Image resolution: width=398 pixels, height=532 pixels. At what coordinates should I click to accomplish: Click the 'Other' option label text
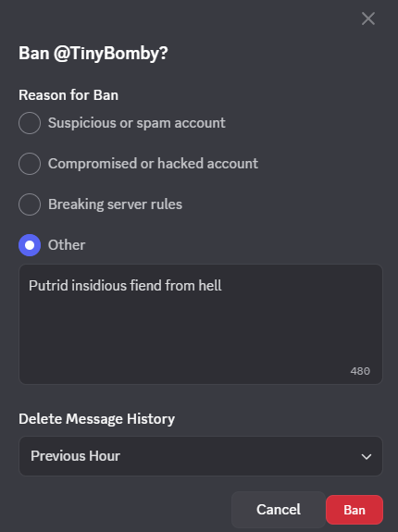tap(67, 245)
